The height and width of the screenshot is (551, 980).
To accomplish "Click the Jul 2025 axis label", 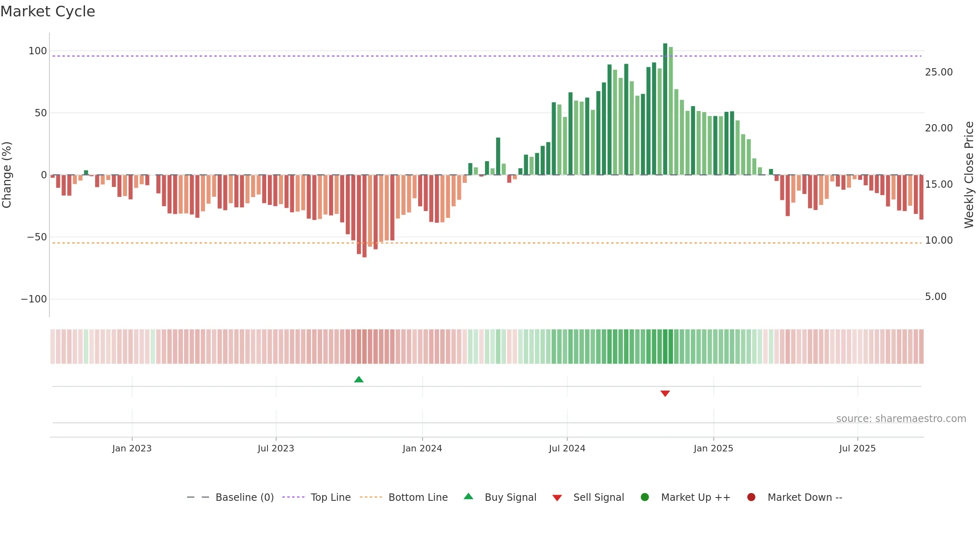I will click(x=857, y=449).
